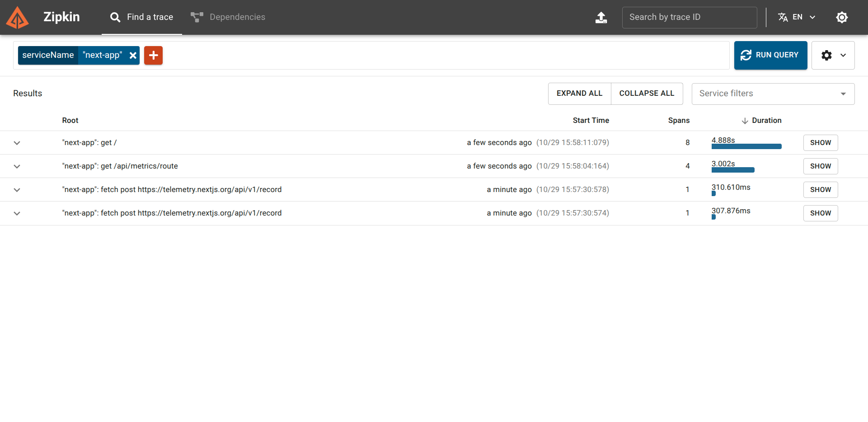The width and height of the screenshot is (868, 422).
Task: Click Expand All button
Action: coord(579,94)
